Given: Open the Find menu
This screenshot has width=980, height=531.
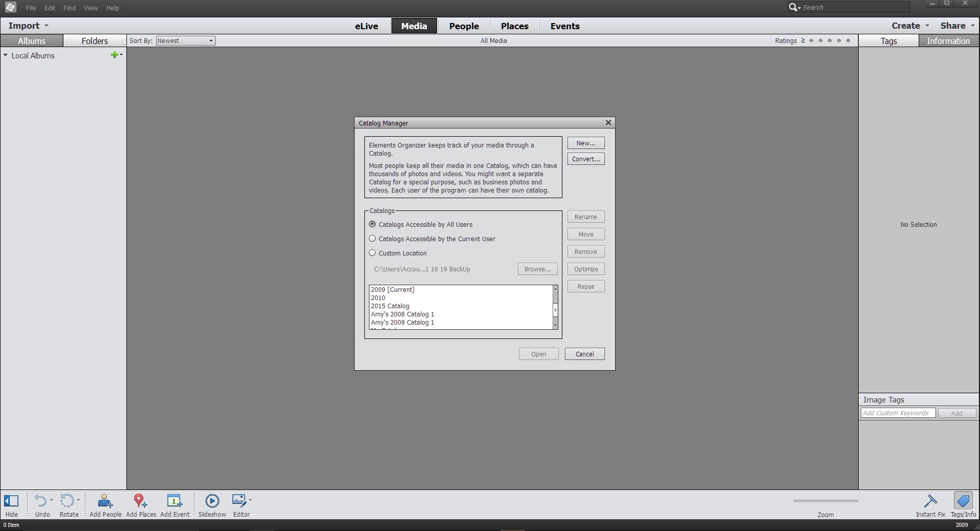Looking at the screenshot, I should pos(69,8).
